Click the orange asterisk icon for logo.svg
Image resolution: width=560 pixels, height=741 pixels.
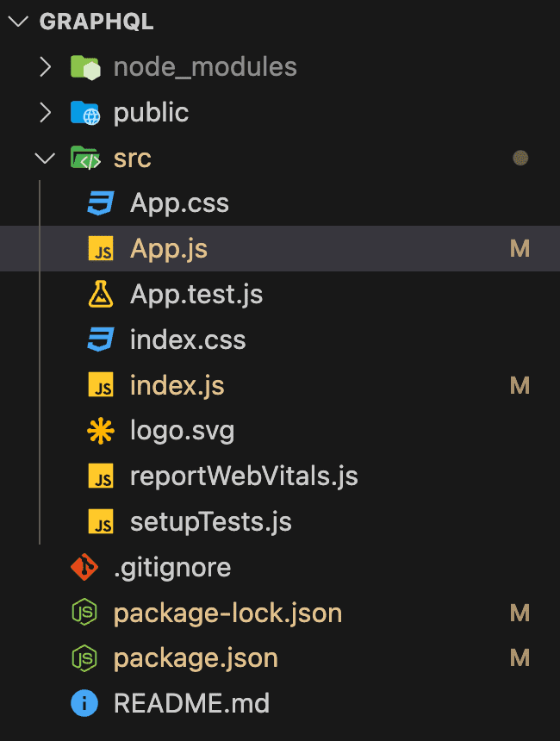tap(102, 431)
